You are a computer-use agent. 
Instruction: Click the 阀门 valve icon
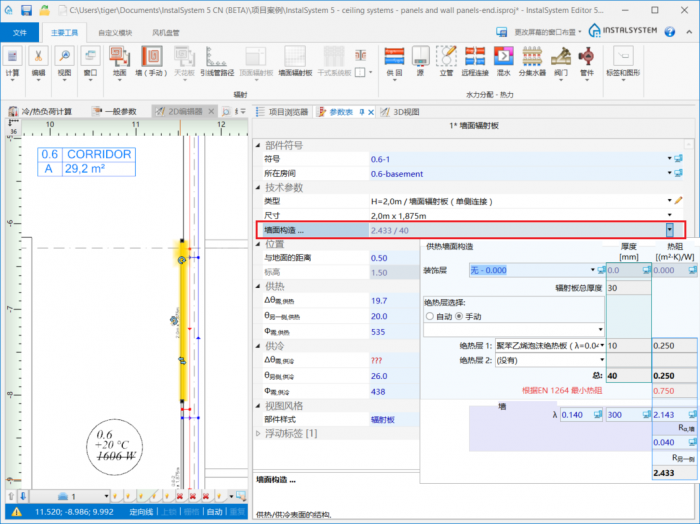(559, 59)
